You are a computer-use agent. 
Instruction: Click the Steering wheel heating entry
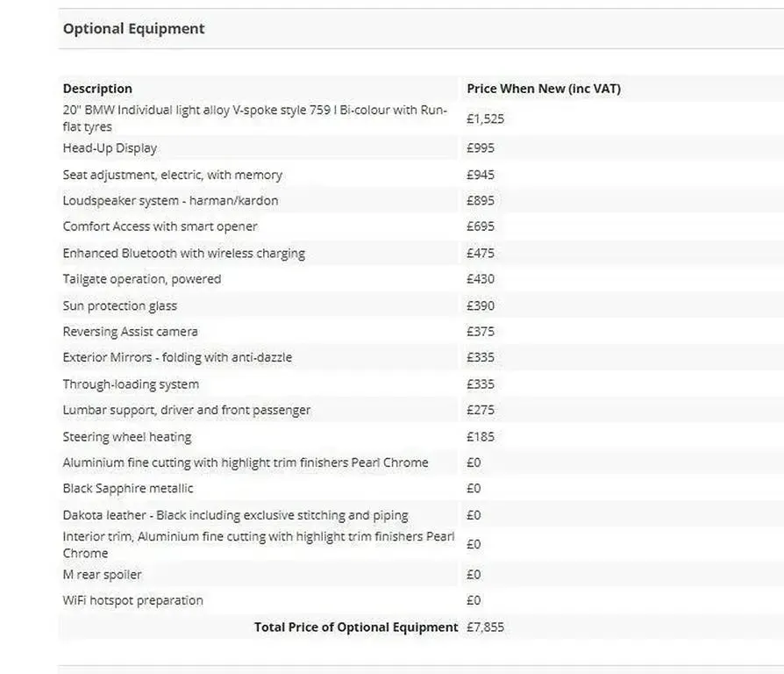[127, 437]
